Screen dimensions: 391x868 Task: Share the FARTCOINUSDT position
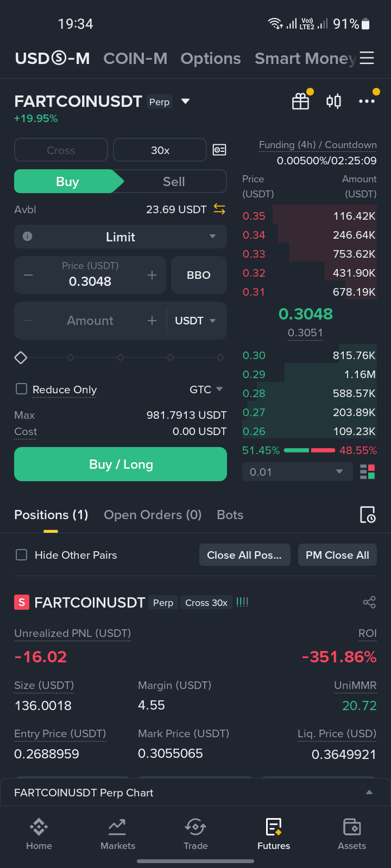(x=369, y=602)
